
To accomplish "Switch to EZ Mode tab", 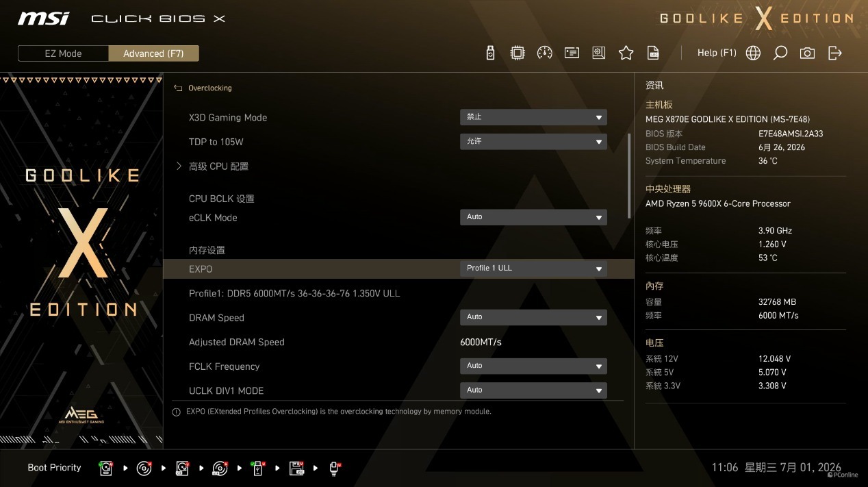I will [63, 53].
